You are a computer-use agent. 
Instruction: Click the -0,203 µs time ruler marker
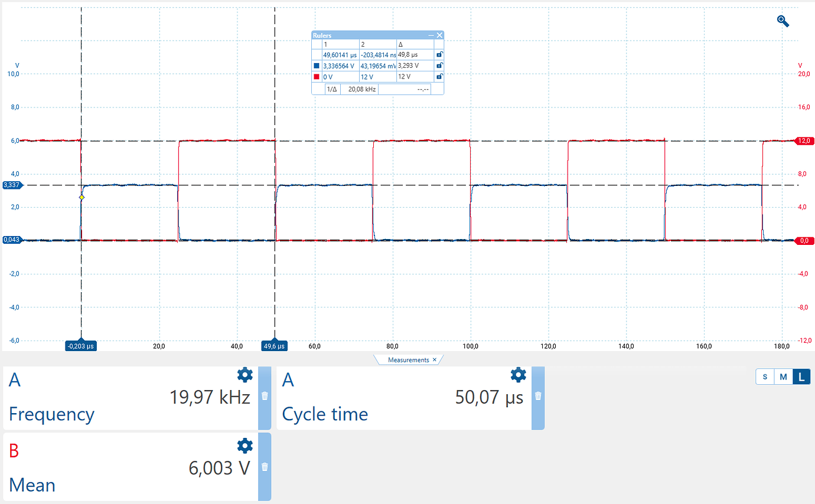81,346
